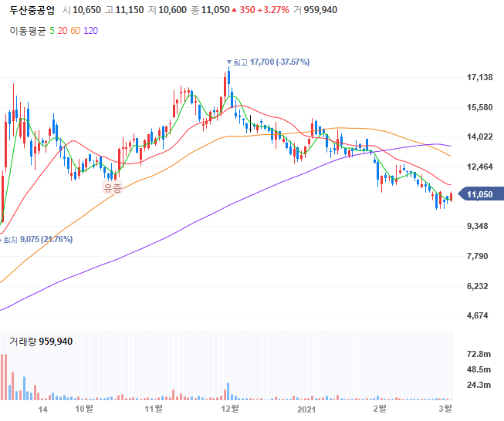Click the 20-day moving average label
Viewport: 504px width, 421px height.
pos(63,31)
